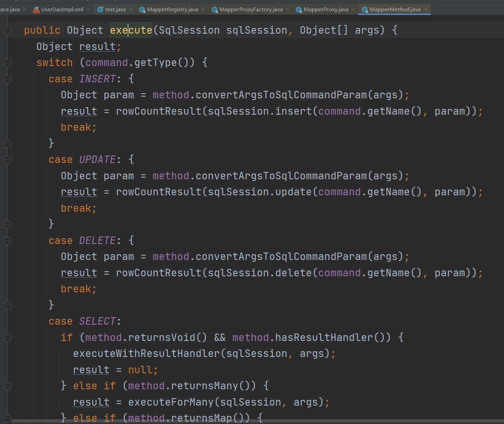Click 'break' keyword under case UPDATE
Image resolution: width=504 pixels, height=424 pixels.
76,208
